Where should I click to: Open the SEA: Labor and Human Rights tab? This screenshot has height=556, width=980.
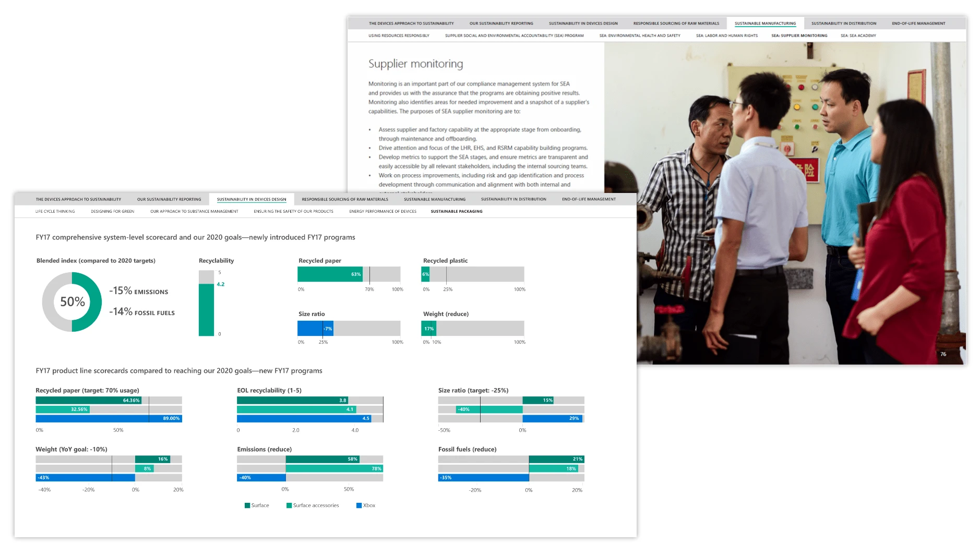coord(726,35)
